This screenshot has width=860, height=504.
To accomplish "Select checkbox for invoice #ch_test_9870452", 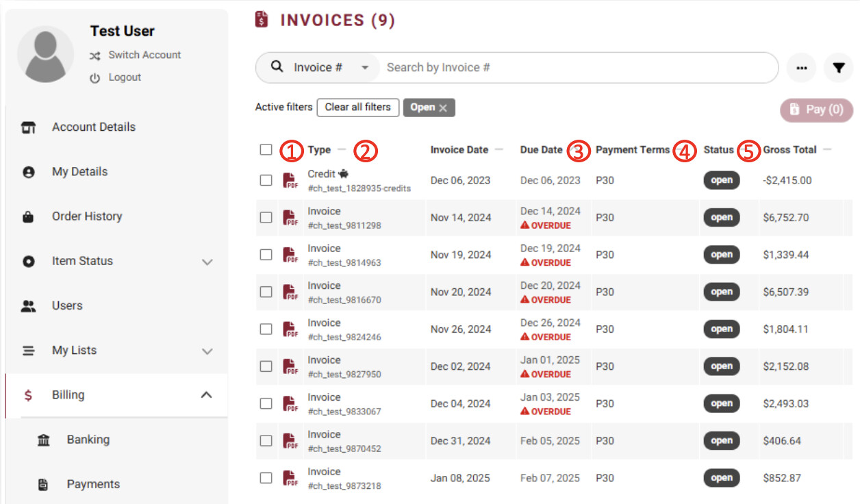I will [x=266, y=441].
